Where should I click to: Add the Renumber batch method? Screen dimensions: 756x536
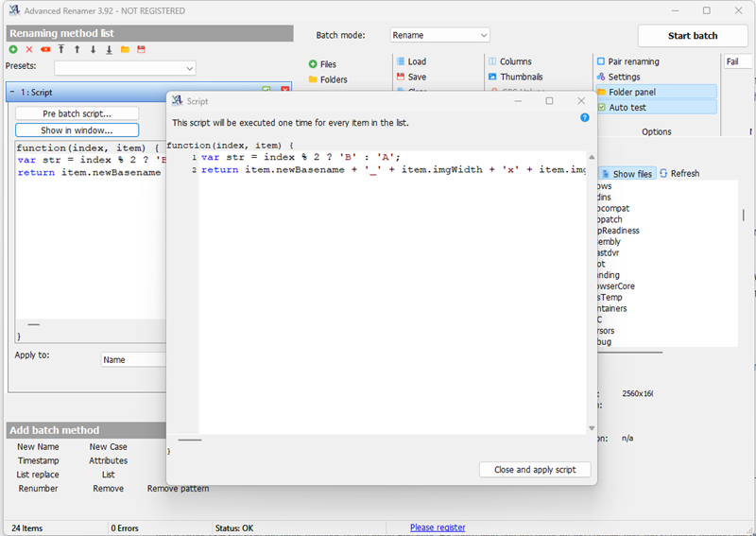[38, 489]
